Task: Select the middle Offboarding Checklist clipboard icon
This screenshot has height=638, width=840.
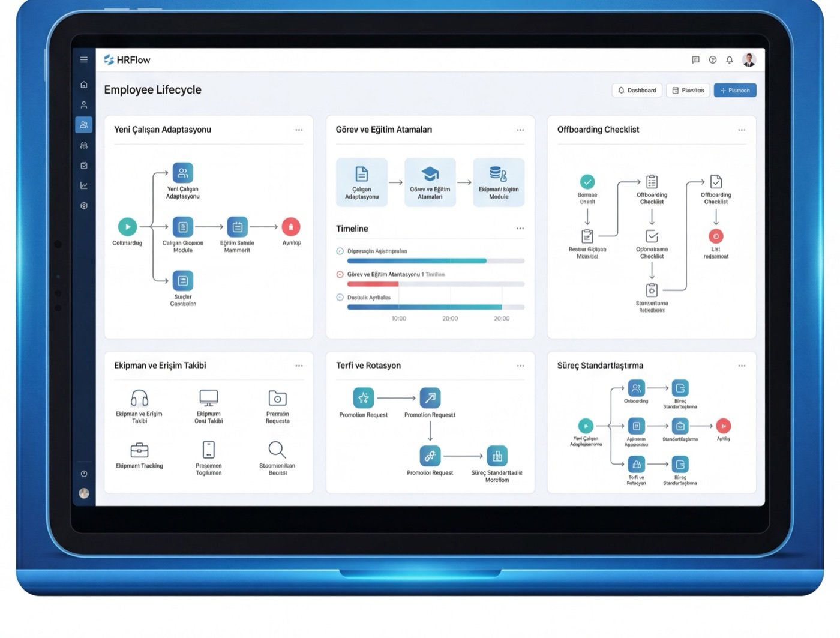Action: 652,182
